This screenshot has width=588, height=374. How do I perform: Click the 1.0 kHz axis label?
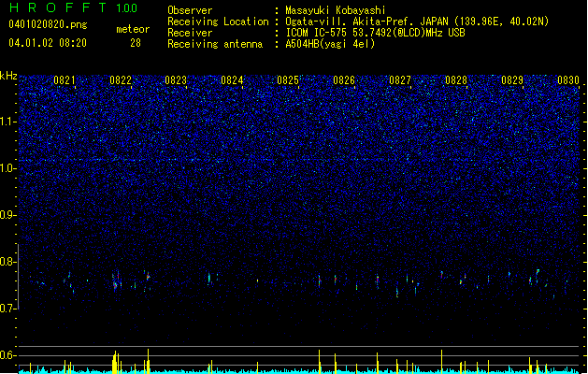8,168
